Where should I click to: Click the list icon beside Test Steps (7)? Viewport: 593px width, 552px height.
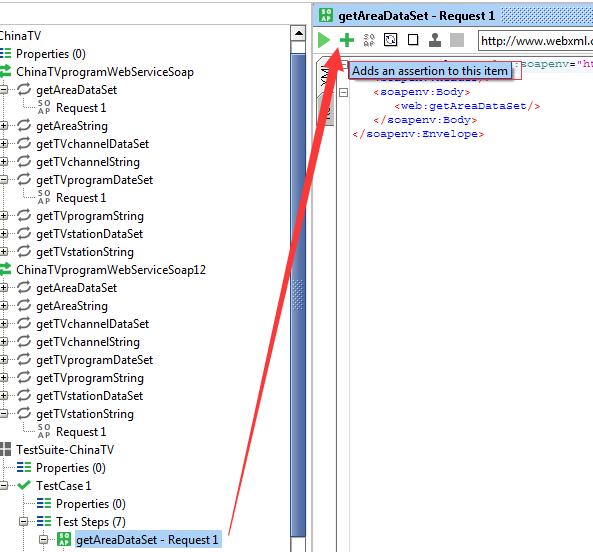[x=44, y=521]
